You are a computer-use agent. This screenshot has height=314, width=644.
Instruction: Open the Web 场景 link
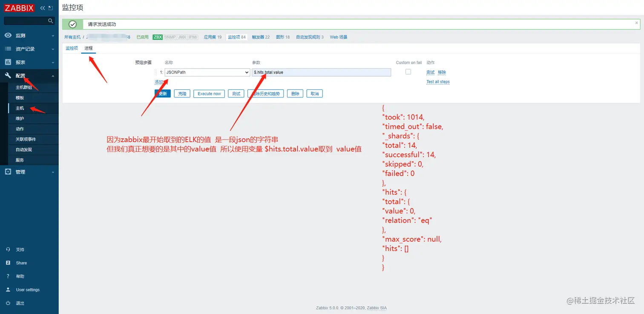tap(339, 37)
